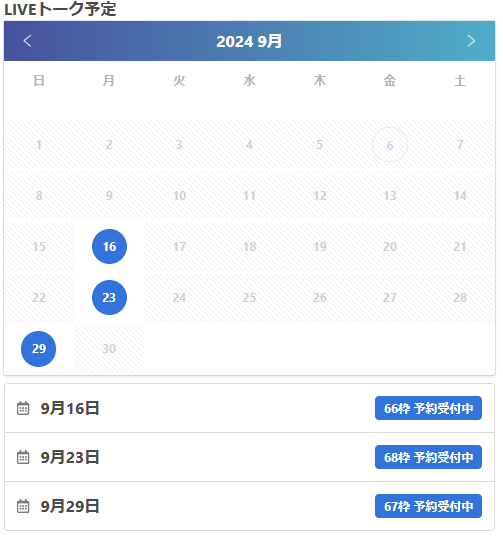Open 67枠 予約受付中 reservation button
The width and height of the screenshot is (503, 540).
pyautogui.click(x=428, y=506)
